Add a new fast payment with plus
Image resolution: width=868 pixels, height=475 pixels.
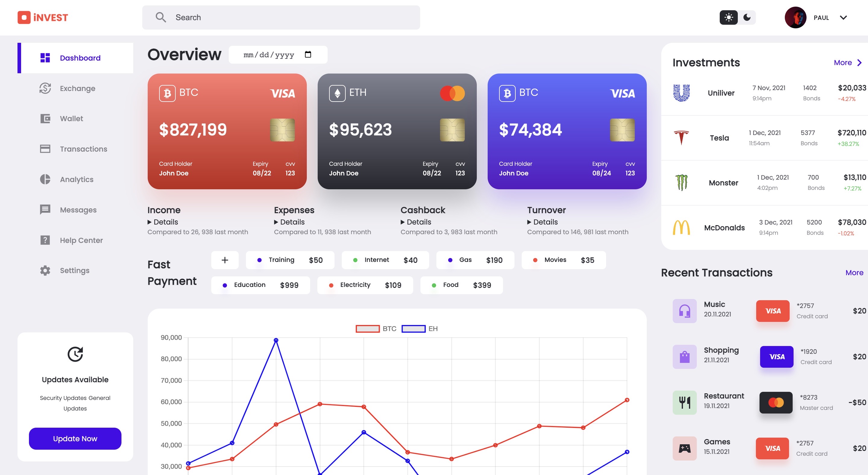click(x=225, y=260)
